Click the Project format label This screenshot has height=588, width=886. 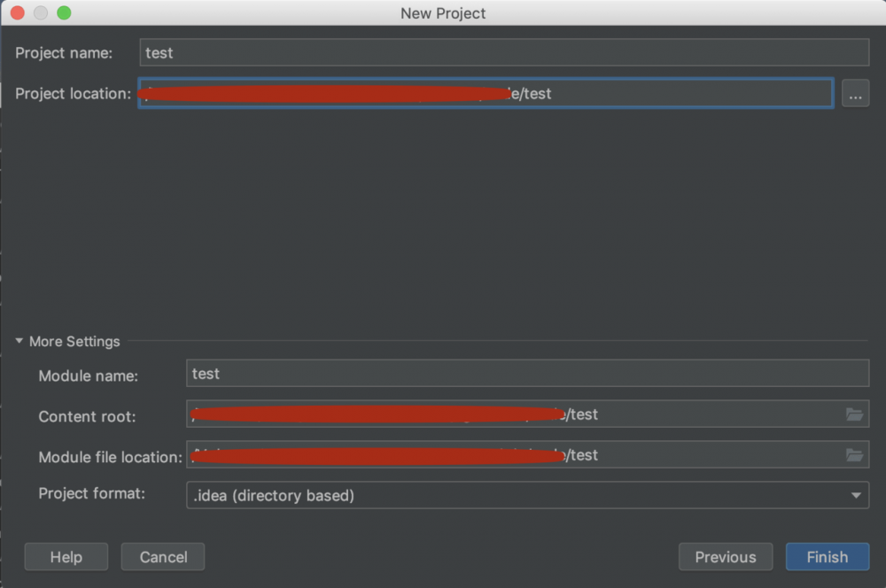[92, 493]
